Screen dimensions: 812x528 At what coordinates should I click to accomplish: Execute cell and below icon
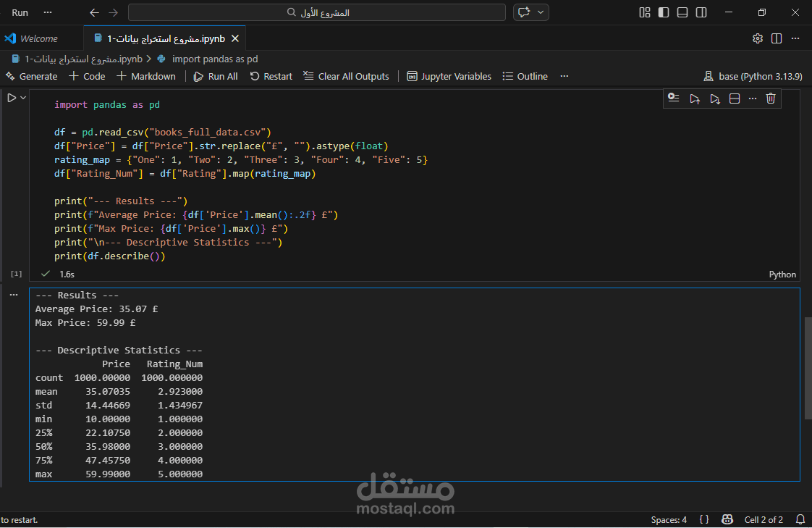[714, 99]
